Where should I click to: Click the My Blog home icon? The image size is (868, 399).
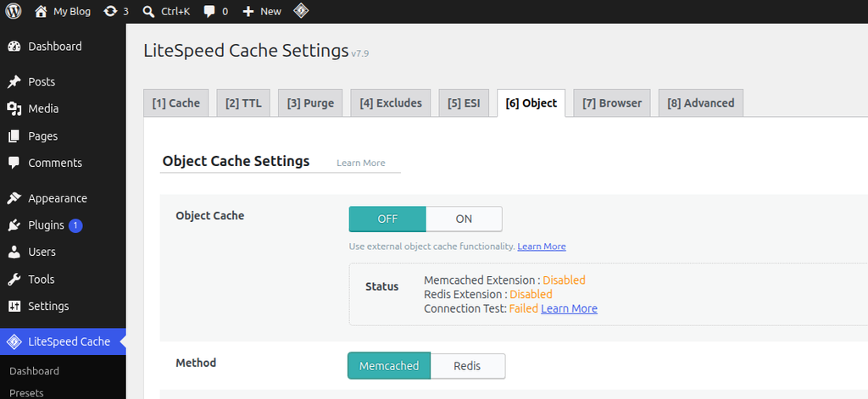tap(41, 11)
